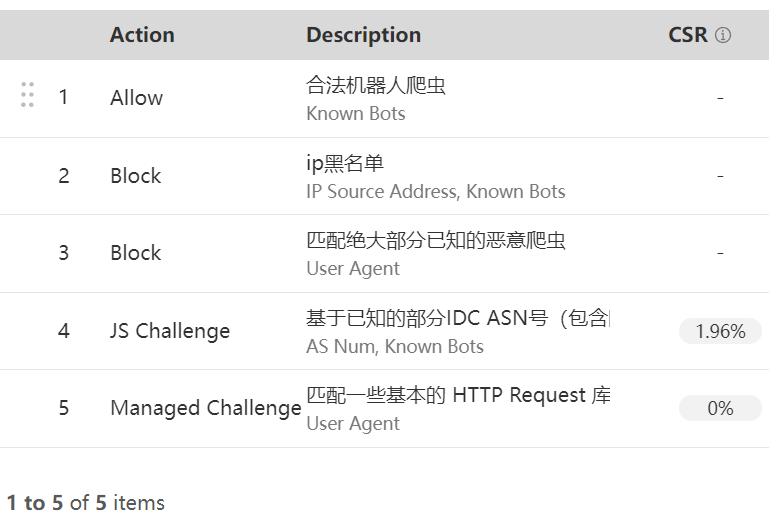Select the JS Challenge action label
The image size is (769, 519).
tap(170, 331)
